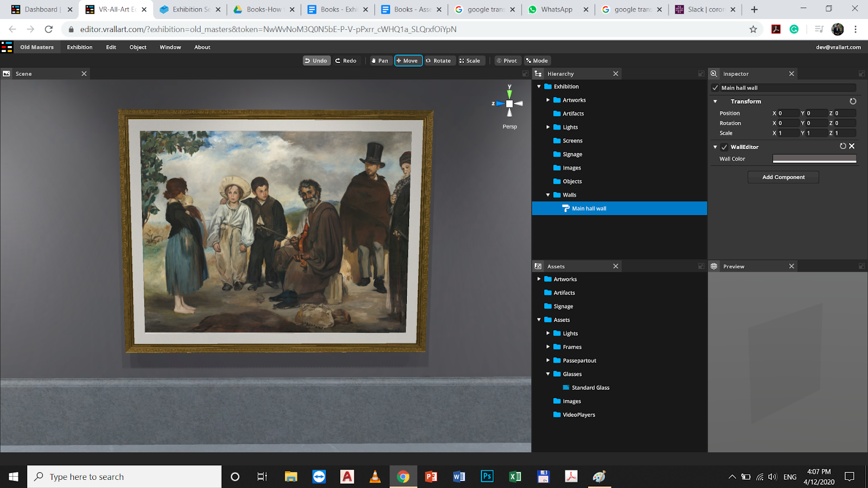This screenshot has width=868, height=488.
Task: Expand the Lights folder in Assets
Action: tap(548, 333)
